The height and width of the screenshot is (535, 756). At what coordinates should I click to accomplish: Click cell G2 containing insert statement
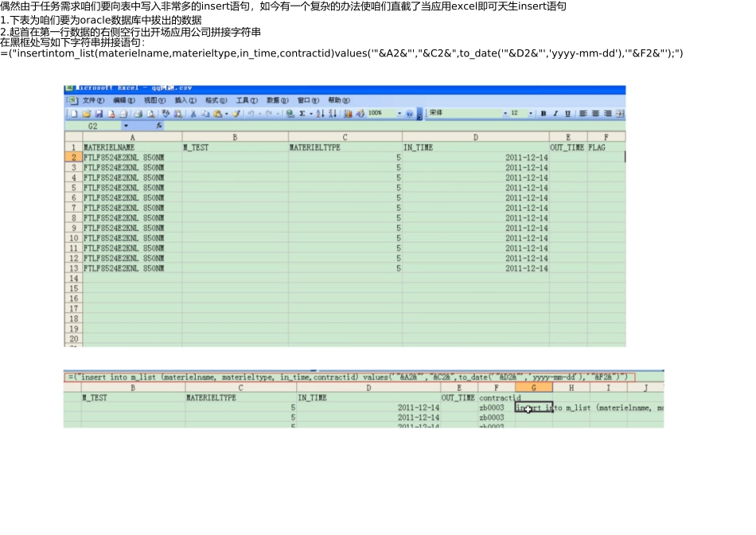click(534, 408)
